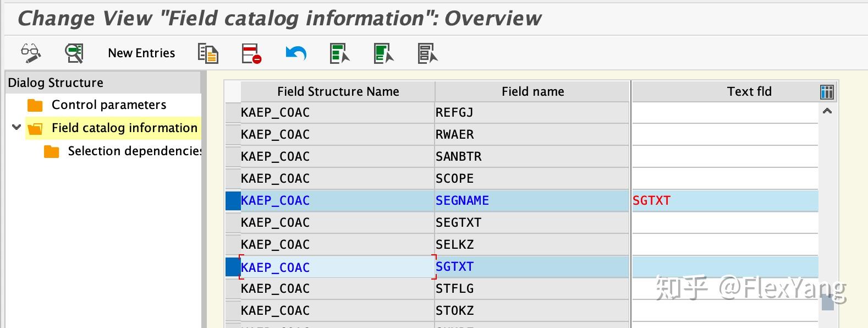This screenshot has width=868, height=328.
Task: Open the table settings icon beside Text fld
Action: click(827, 92)
